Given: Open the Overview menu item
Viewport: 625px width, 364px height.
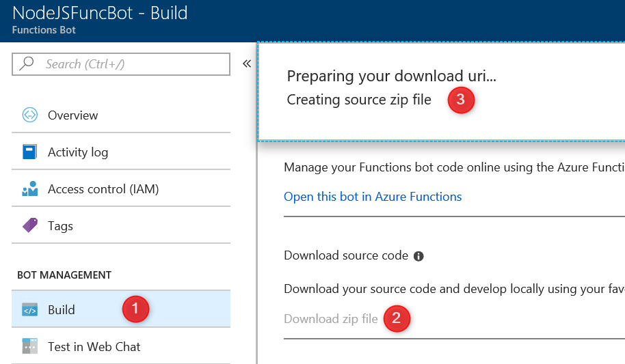Looking at the screenshot, I should pyautogui.click(x=72, y=115).
